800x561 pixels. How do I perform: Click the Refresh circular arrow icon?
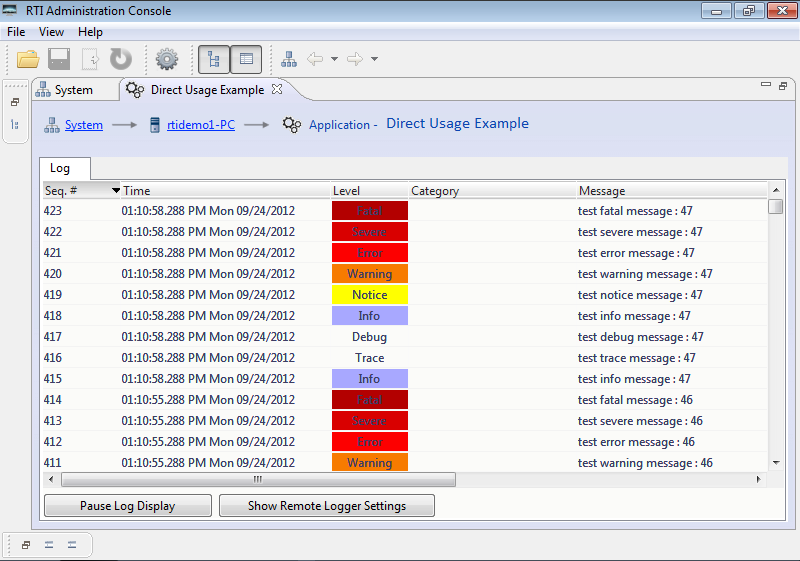pyautogui.click(x=121, y=59)
